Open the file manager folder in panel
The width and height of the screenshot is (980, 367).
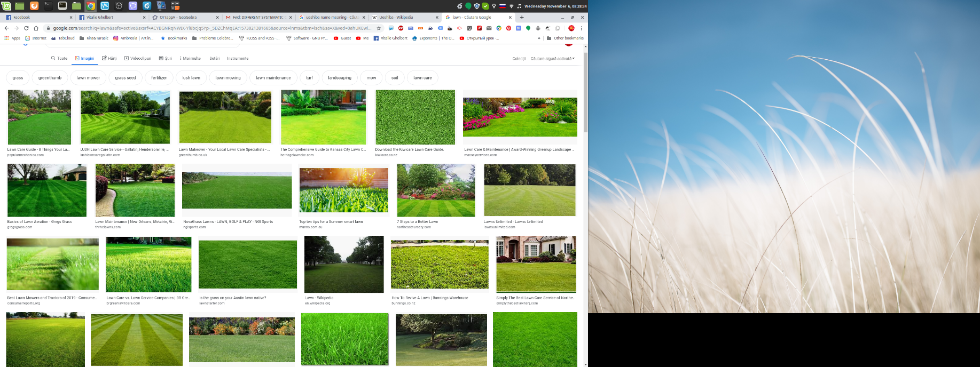point(76,6)
